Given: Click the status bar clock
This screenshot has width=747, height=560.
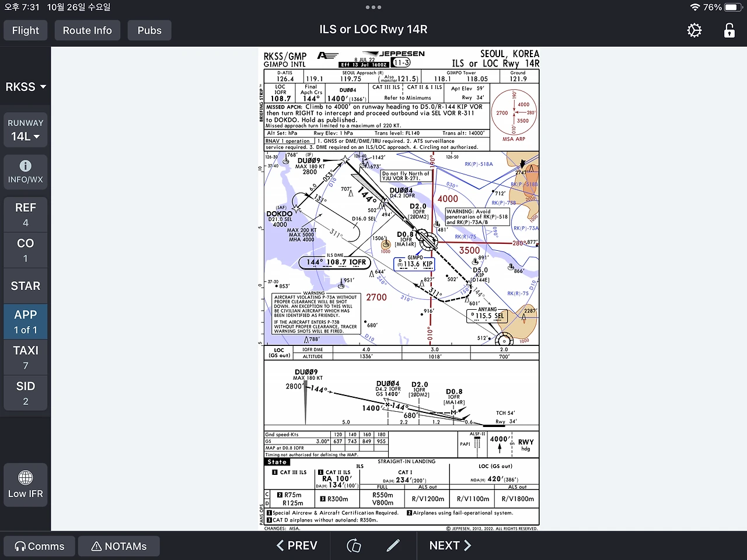Looking at the screenshot, I should [22, 8].
